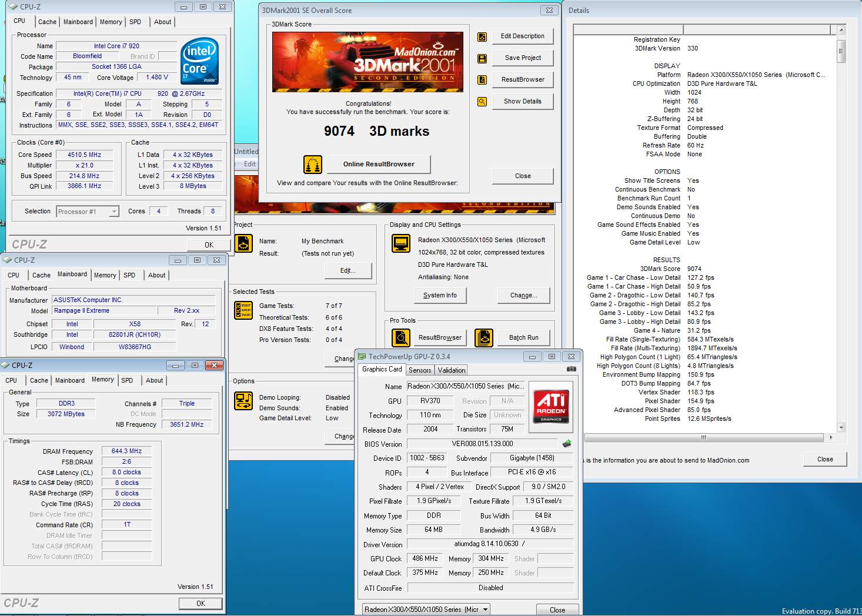This screenshot has height=616, width=862.
Task: Click Close button in the 3DMark score dialog
Action: pos(523,176)
